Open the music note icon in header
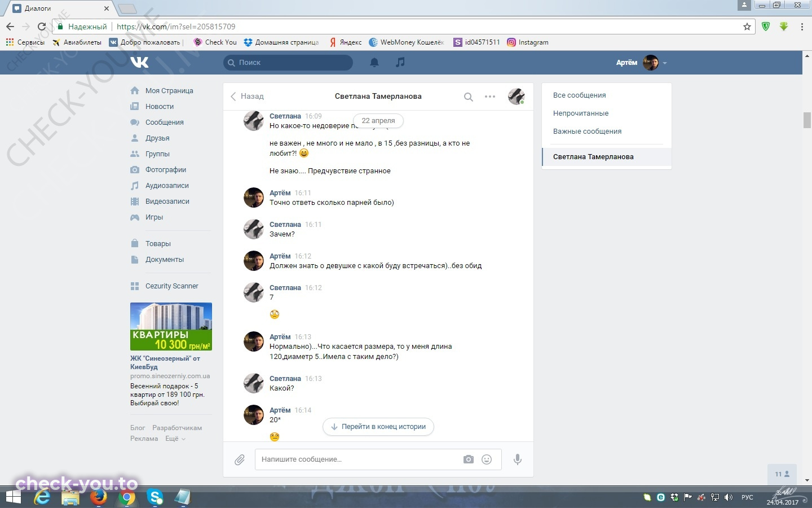Image resolution: width=812 pixels, height=508 pixels. 400,62
